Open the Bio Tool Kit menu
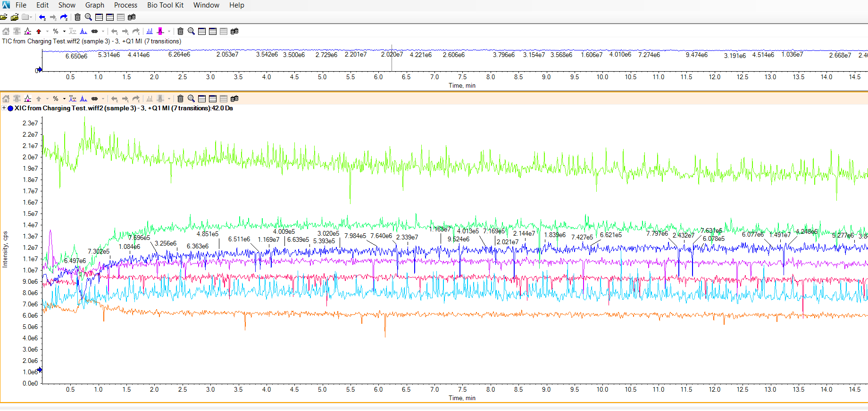Image resolution: width=868 pixels, height=411 pixels. (x=165, y=5)
